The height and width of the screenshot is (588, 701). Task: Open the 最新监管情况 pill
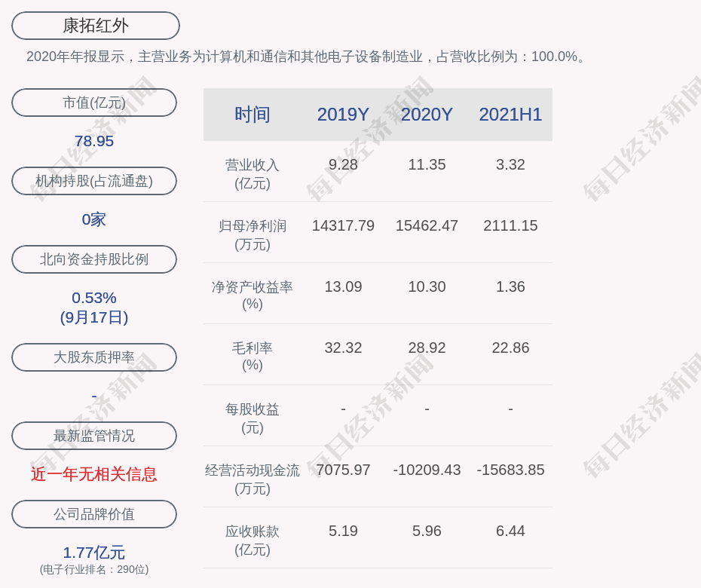(x=94, y=436)
